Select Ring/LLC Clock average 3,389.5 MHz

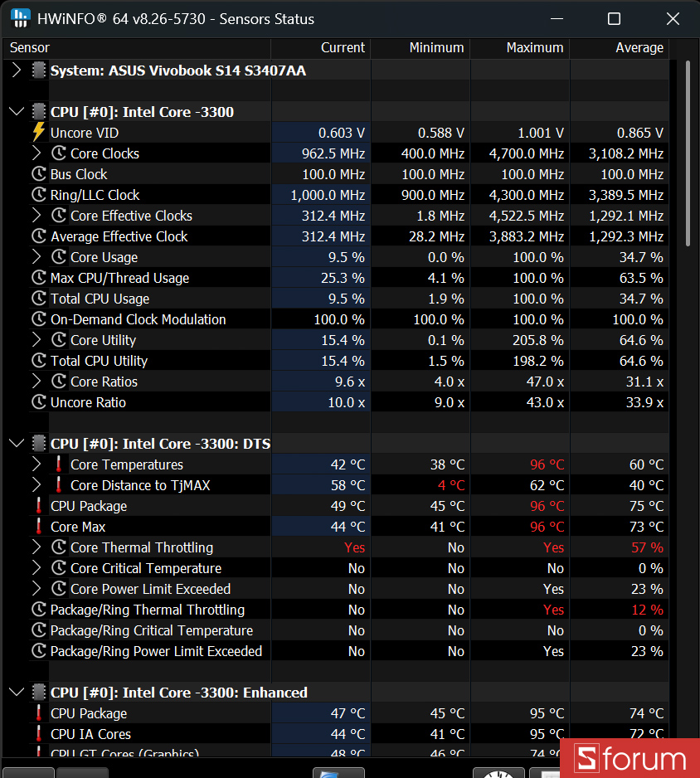point(626,196)
